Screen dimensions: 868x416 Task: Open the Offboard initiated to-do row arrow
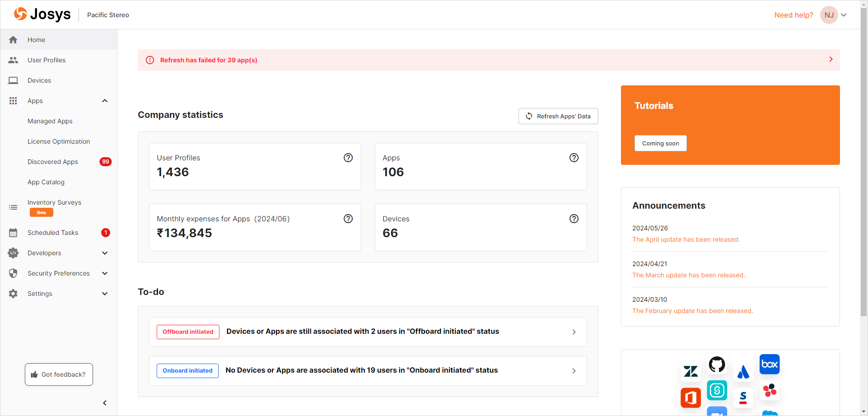pyautogui.click(x=574, y=332)
